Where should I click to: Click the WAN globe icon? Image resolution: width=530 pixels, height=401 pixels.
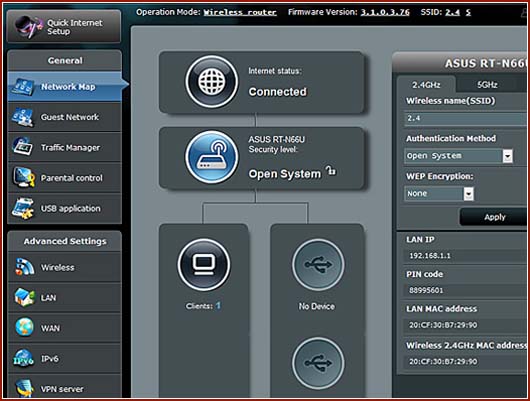click(24, 327)
